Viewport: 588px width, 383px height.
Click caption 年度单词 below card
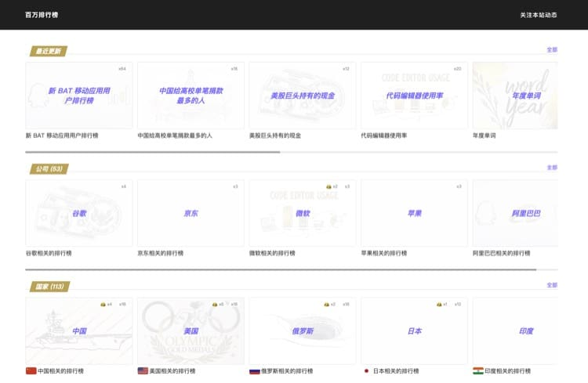tap(485, 135)
